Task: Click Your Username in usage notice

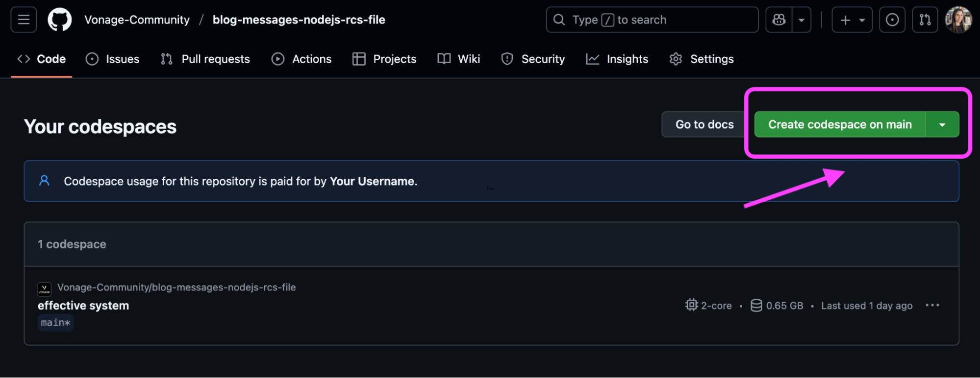Action: tap(372, 181)
